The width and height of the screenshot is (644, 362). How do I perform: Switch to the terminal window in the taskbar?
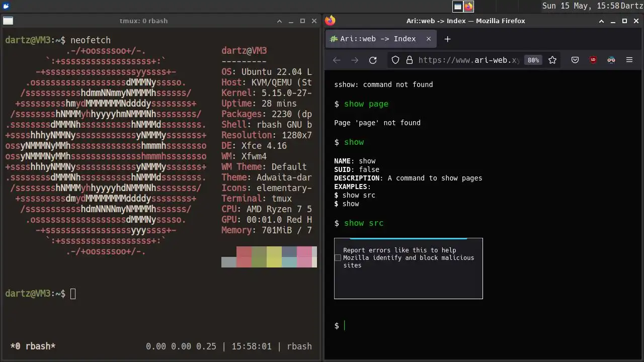pyautogui.click(x=457, y=6)
